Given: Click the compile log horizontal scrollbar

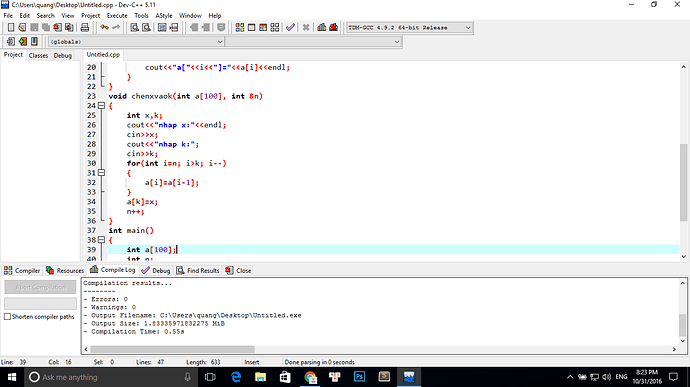Looking at the screenshot, I should [380, 349].
